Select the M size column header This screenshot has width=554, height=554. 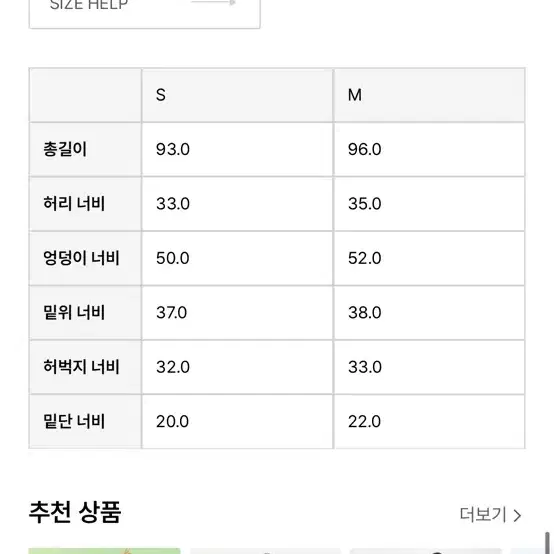(x=429, y=95)
